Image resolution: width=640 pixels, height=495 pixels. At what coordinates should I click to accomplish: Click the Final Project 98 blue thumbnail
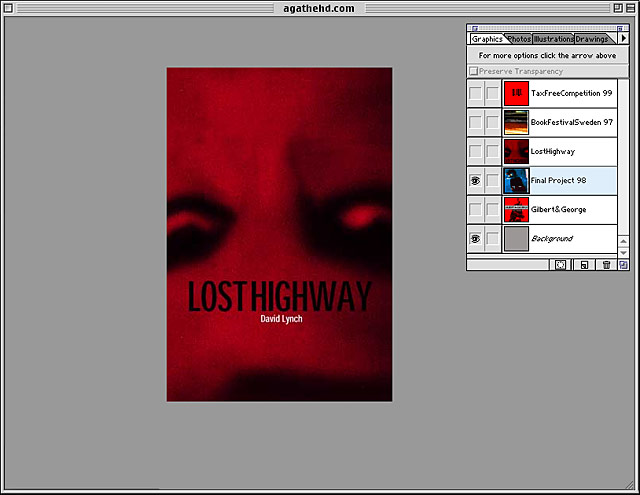click(516, 180)
